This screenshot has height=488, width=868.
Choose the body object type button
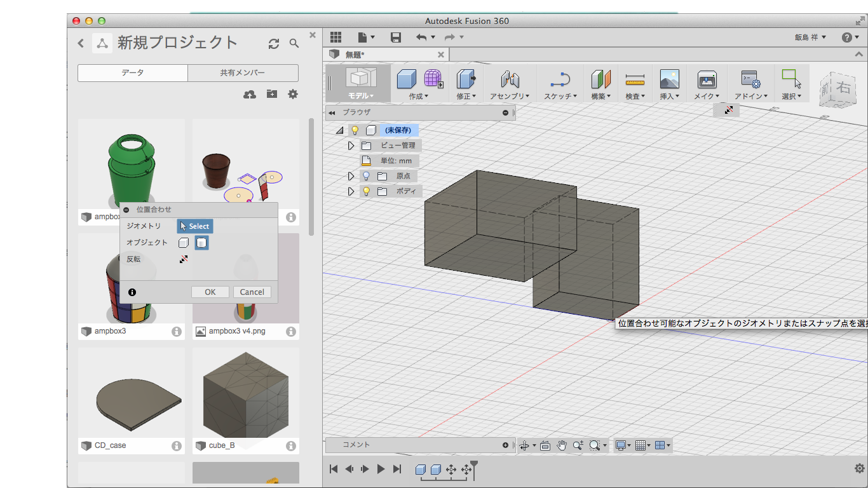[x=201, y=243]
